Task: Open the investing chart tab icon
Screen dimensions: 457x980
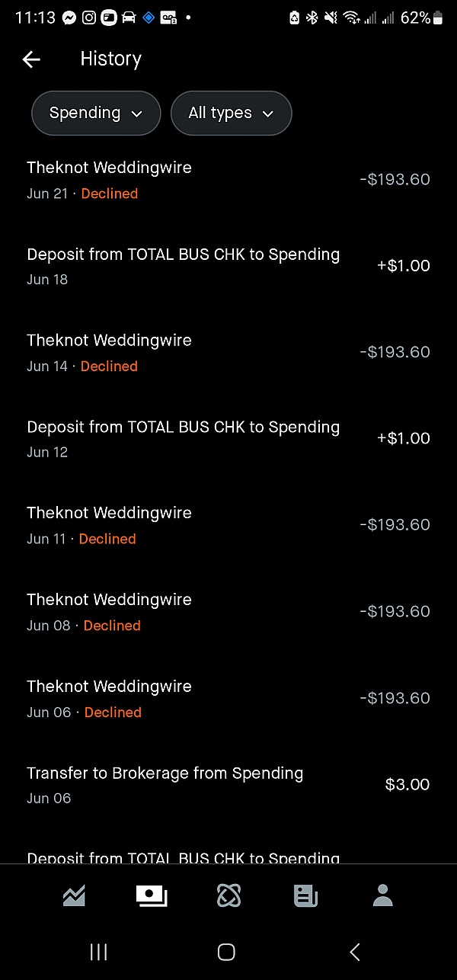Action: 74,896
